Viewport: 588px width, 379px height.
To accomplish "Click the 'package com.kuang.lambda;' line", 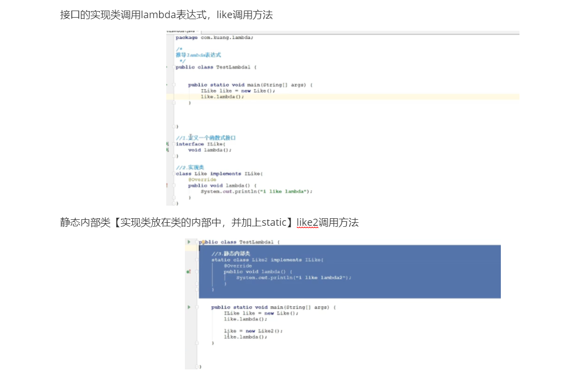I will [x=215, y=37].
